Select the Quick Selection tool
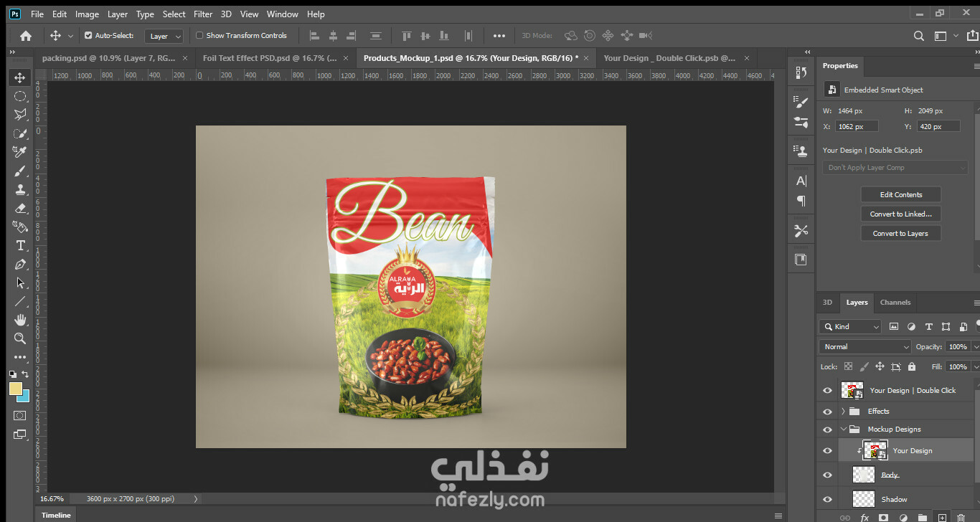Viewport: 980px width, 522px height. (20, 133)
